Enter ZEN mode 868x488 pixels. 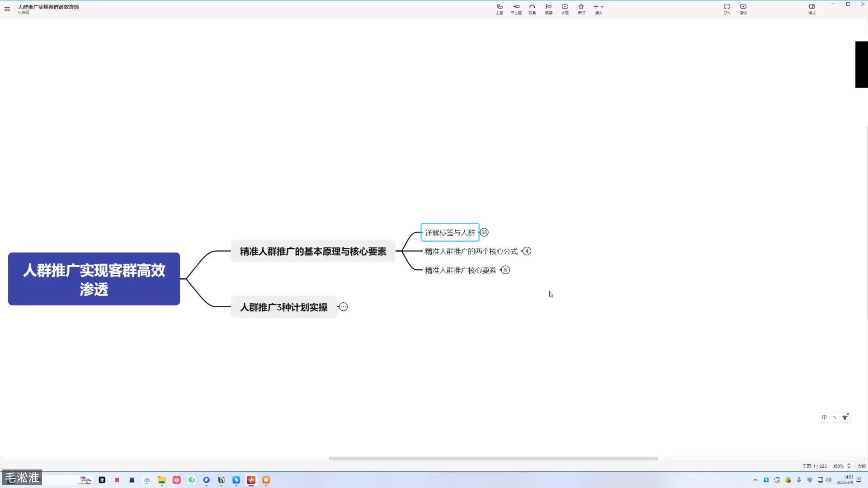point(726,9)
